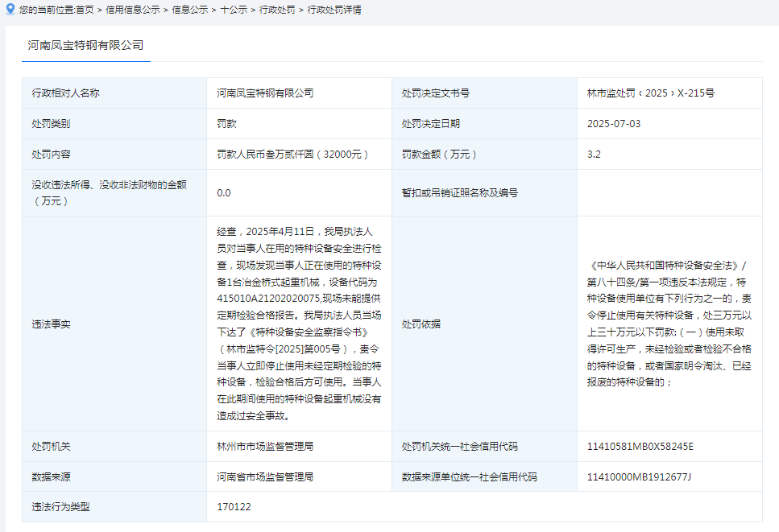Click the 处罚机关 label
Viewport: 779px width, 532px height.
click(52, 446)
